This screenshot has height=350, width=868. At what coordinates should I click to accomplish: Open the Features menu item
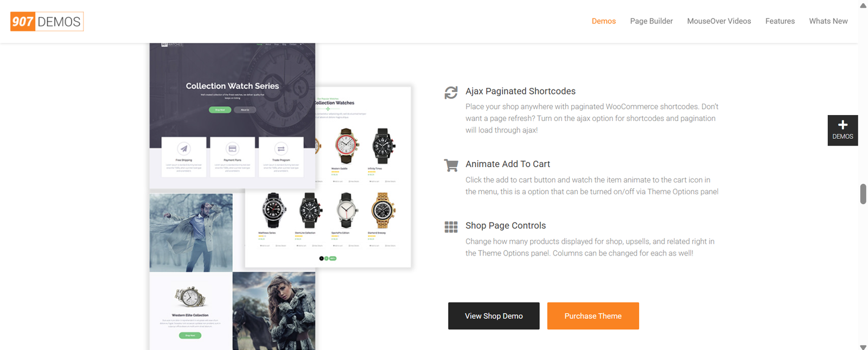[780, 21]
